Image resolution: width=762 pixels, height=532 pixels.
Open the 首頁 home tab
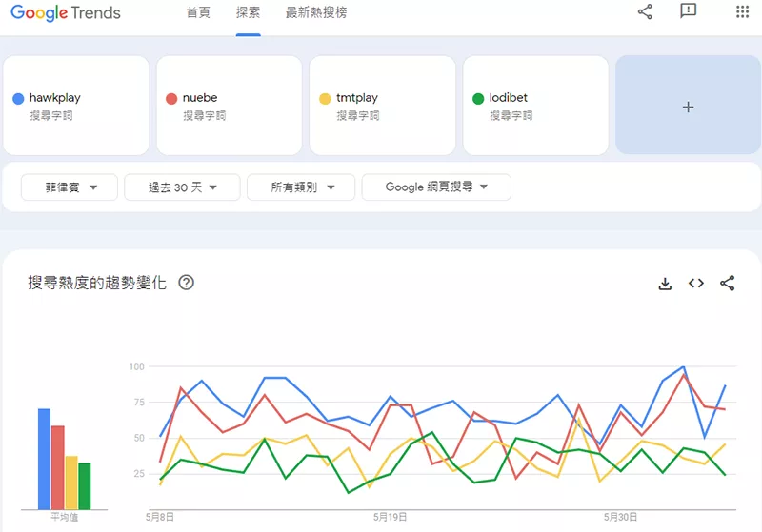[198, 12]
